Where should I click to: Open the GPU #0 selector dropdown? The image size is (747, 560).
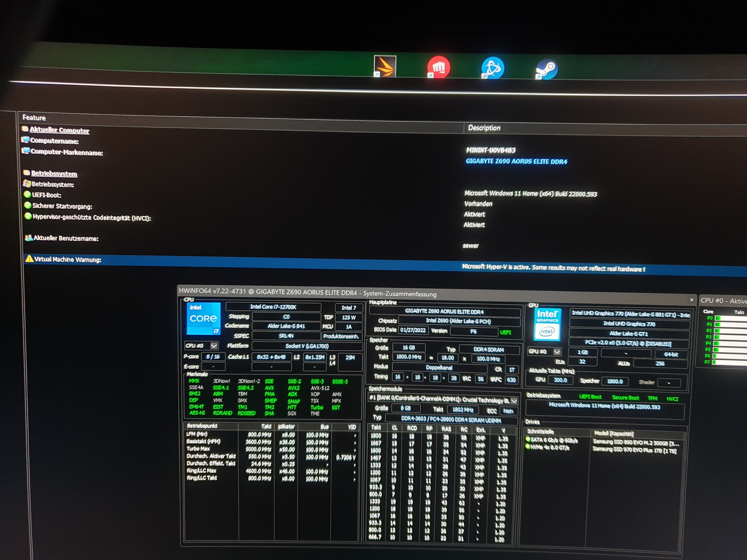coord(557,352)
